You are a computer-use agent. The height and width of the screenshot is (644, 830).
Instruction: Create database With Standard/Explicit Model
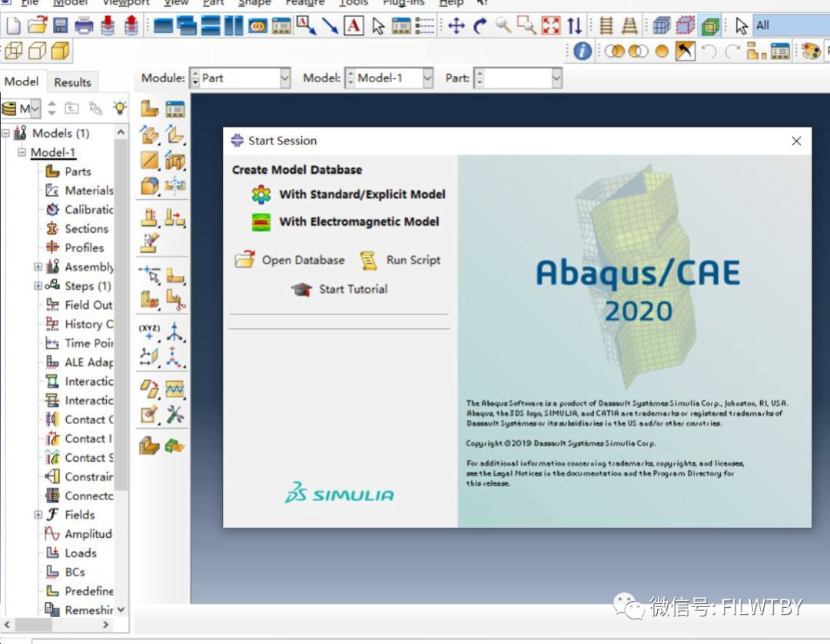(x=349, y=194)
